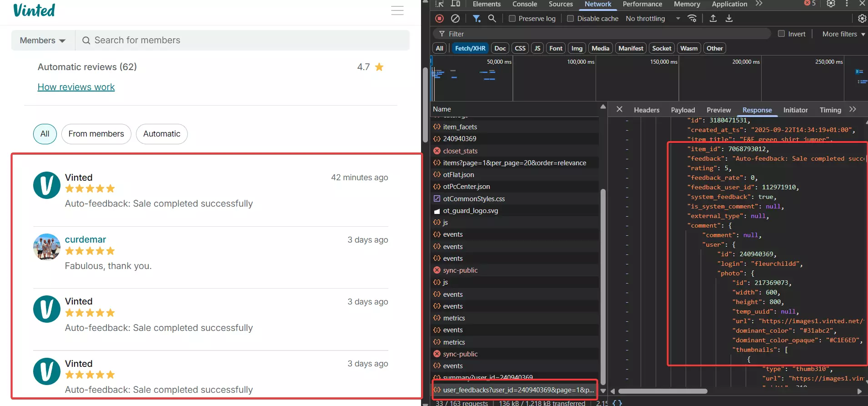The image size is (868, 406).
Task: Open network conditions wifi icon
Action: [x=692, y=19]
